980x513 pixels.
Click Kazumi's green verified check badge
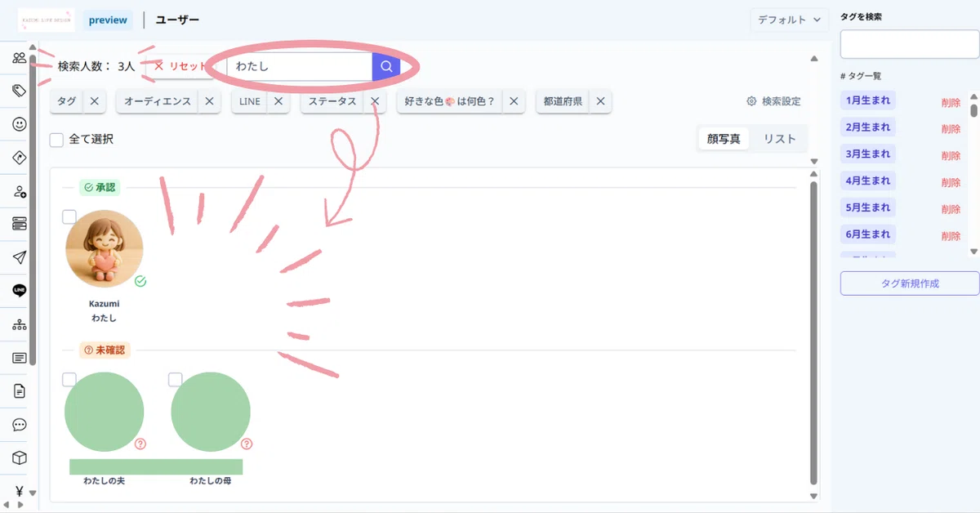140,281
